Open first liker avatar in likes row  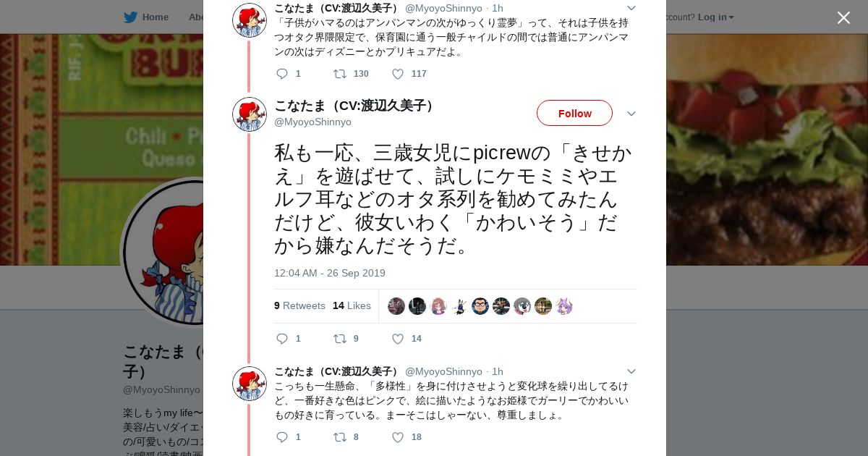[x=396, y=306]
